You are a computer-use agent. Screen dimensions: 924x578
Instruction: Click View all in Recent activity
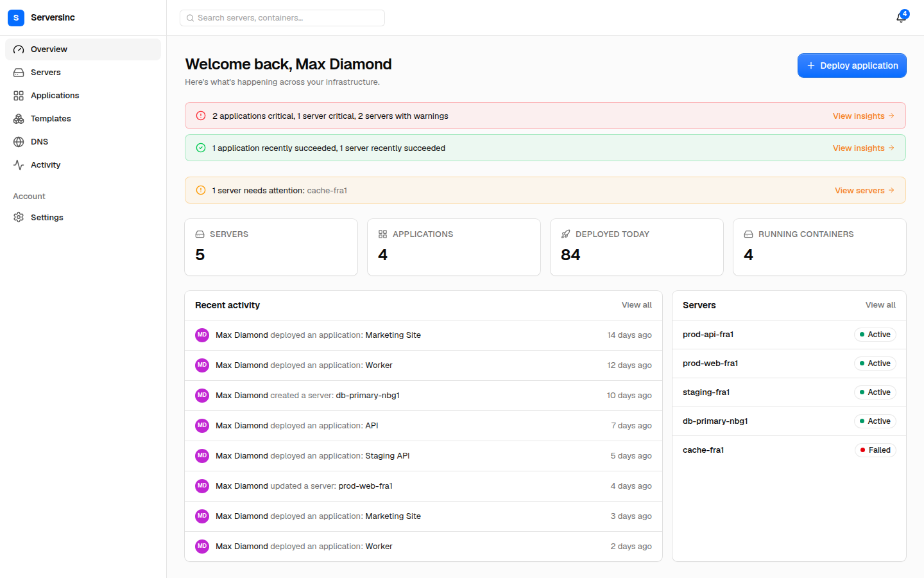click(x=637, y=305)
